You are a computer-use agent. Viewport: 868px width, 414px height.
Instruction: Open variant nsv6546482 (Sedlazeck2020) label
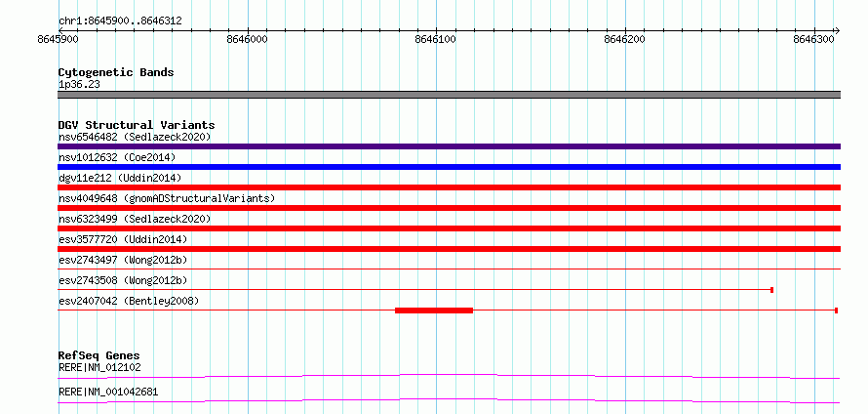[135, 137]
